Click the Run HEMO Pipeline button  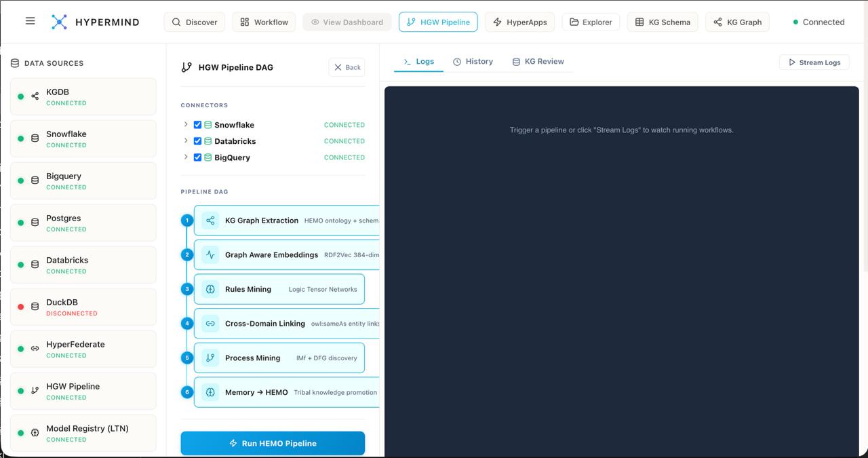(273, 443)
